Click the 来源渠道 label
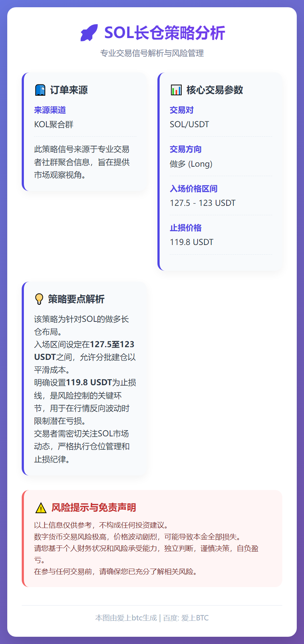Image resolution: width=304 pixels, height=644 pixels. point(50,110)
